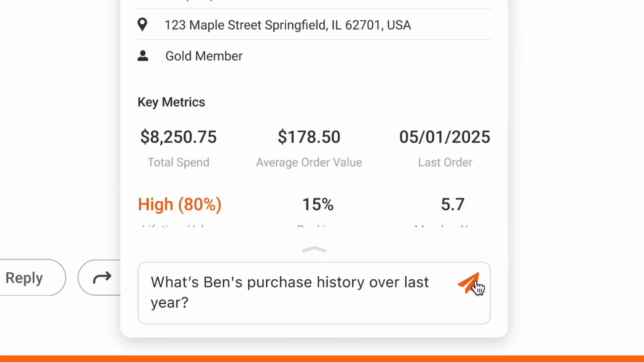This screenshot has height=362, width=644.
Task: Select the Gold Member label
Action: 204,56
